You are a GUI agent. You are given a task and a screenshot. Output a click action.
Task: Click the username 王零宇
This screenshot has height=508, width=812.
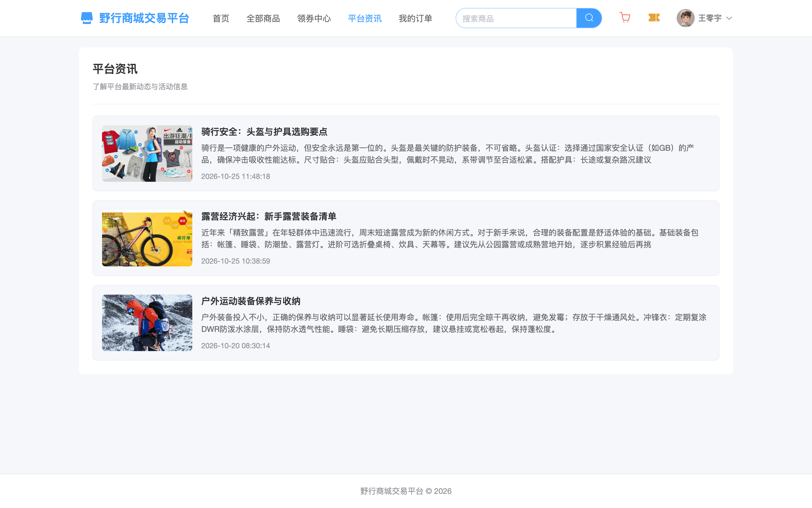pos(710,18)
